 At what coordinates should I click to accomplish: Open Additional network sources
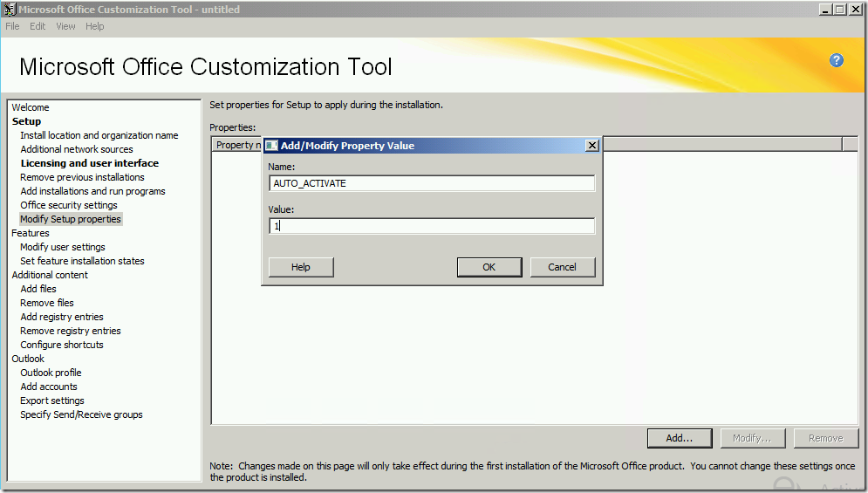77,149
